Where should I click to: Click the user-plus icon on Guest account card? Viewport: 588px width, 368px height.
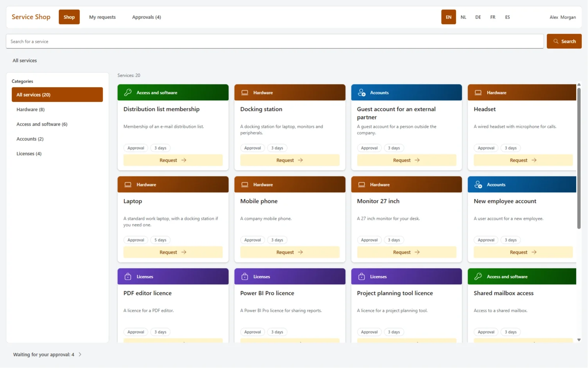[x=362, y=92]
